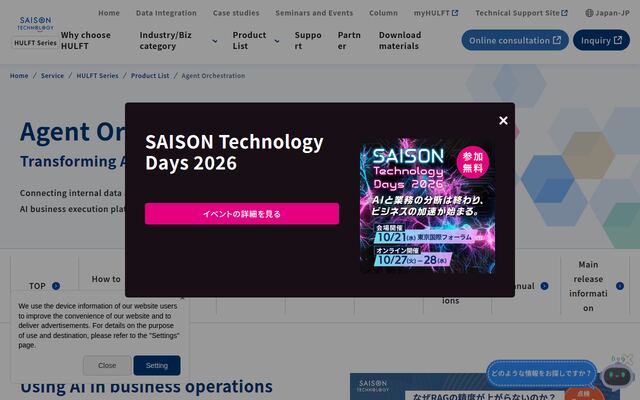Open Seminars and Events page
The image size is (640, 400).
pyautogui.click(x=314, y=13)
